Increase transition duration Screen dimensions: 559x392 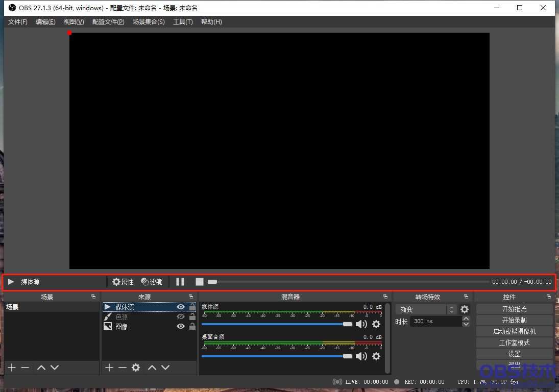click(x=466, y=318)
